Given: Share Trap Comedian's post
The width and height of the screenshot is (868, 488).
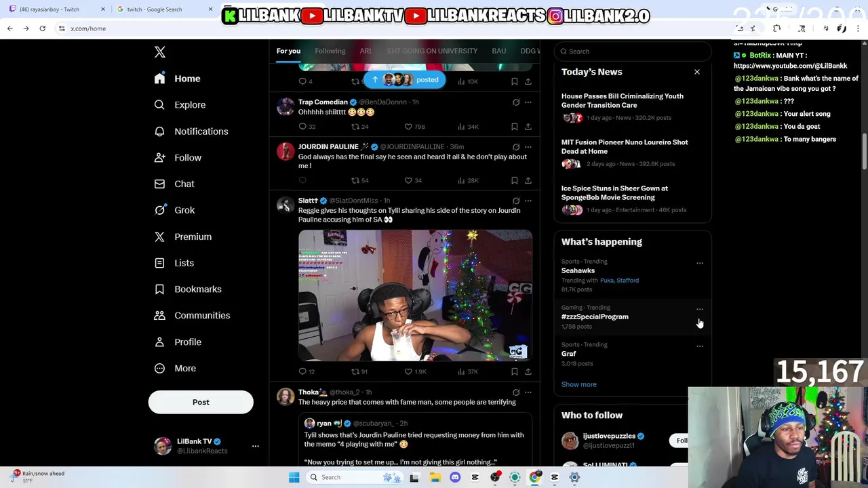Looking at the screenshot, I should click(528, 127).
